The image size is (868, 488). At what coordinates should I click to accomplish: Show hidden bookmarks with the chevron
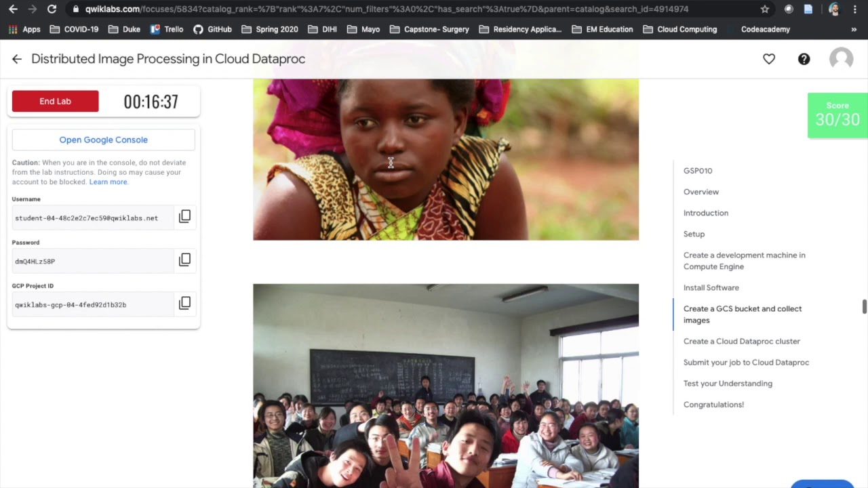[x=854, y=30]
